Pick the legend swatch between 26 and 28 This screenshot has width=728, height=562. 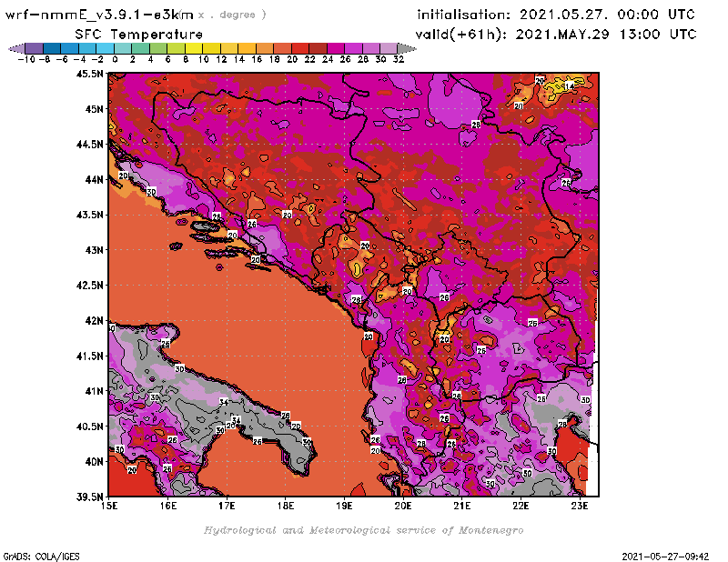(353, 49)
